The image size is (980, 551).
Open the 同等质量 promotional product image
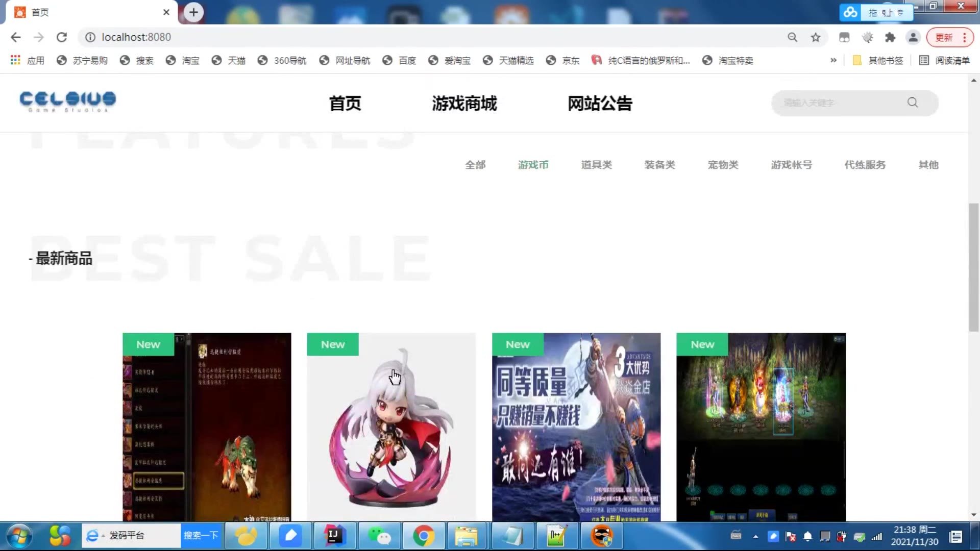(x=576, y=428)
